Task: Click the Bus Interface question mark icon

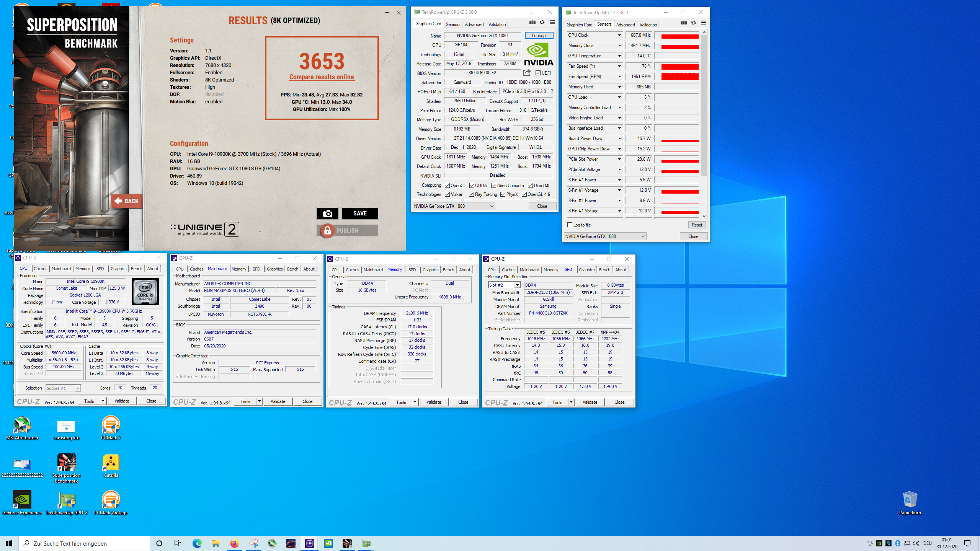Action: tap(552, 91)
